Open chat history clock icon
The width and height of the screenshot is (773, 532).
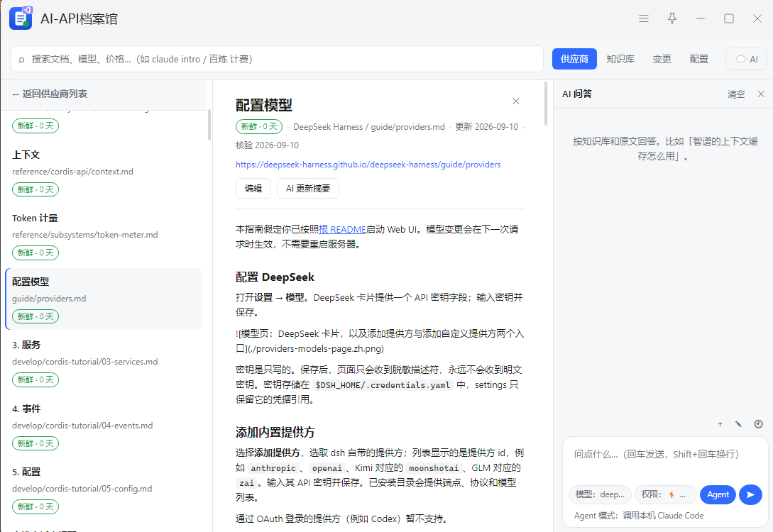point(758,423)
